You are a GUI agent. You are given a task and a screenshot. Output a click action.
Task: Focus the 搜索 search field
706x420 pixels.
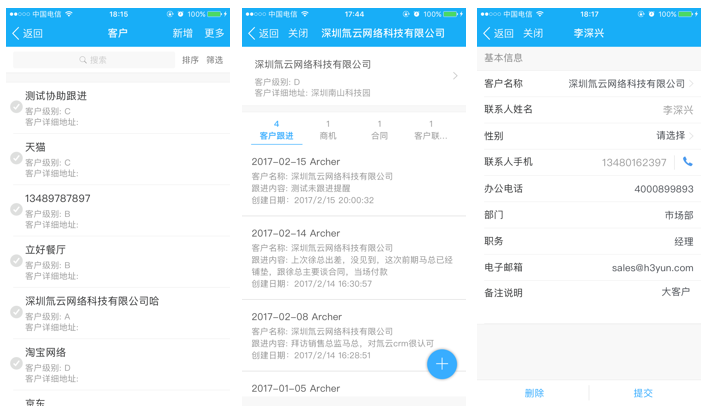(x=94, y=60)
